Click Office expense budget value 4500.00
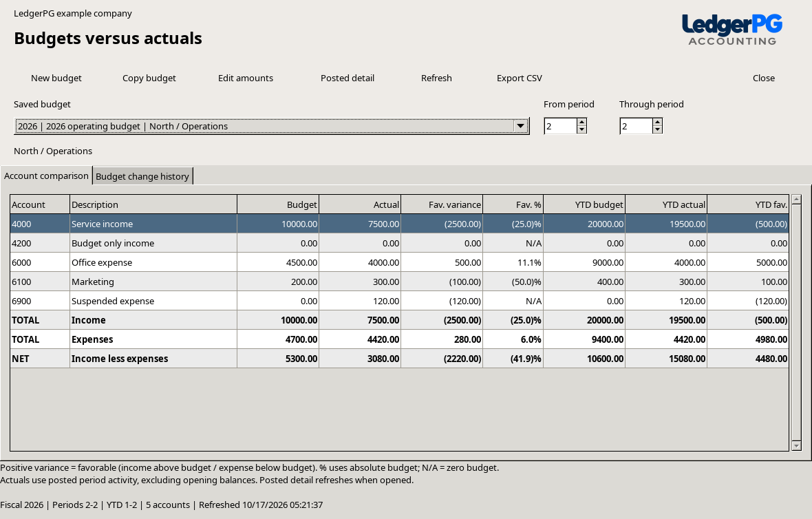This screenshot has height=519, width=812. [x=277, y=262]
